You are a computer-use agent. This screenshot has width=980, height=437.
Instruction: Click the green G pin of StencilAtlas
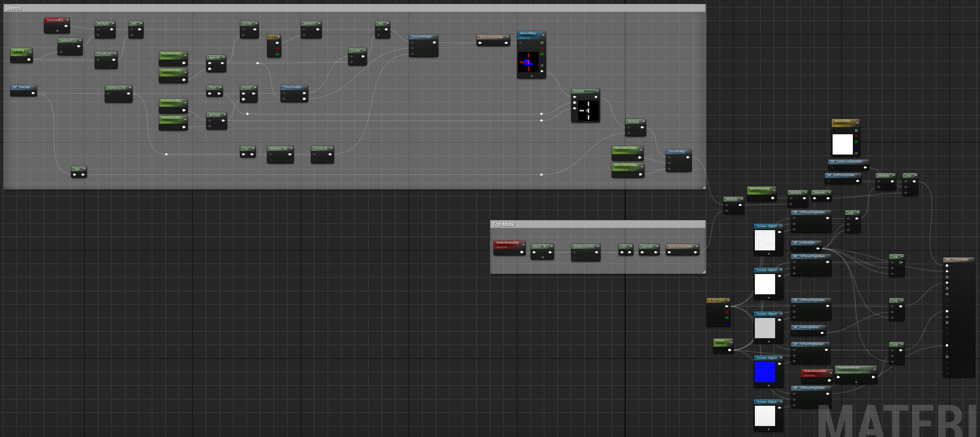[542, 54]
